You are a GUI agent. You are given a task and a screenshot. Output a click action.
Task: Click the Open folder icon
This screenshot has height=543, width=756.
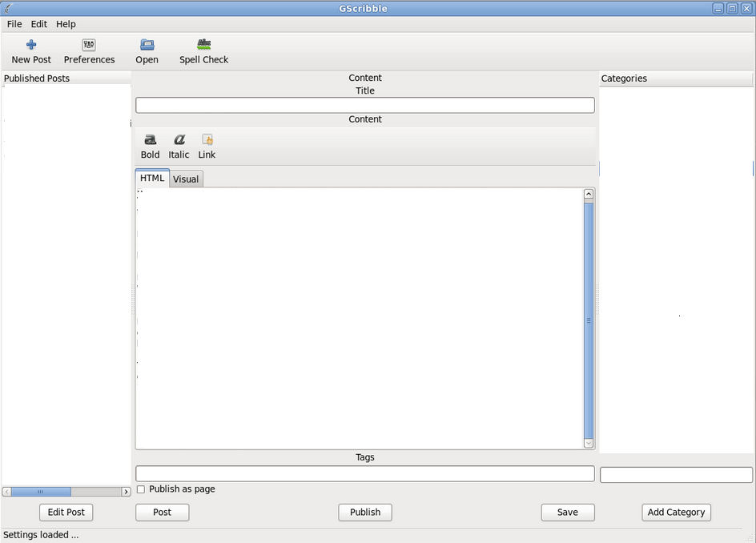(x=147, y=45)
